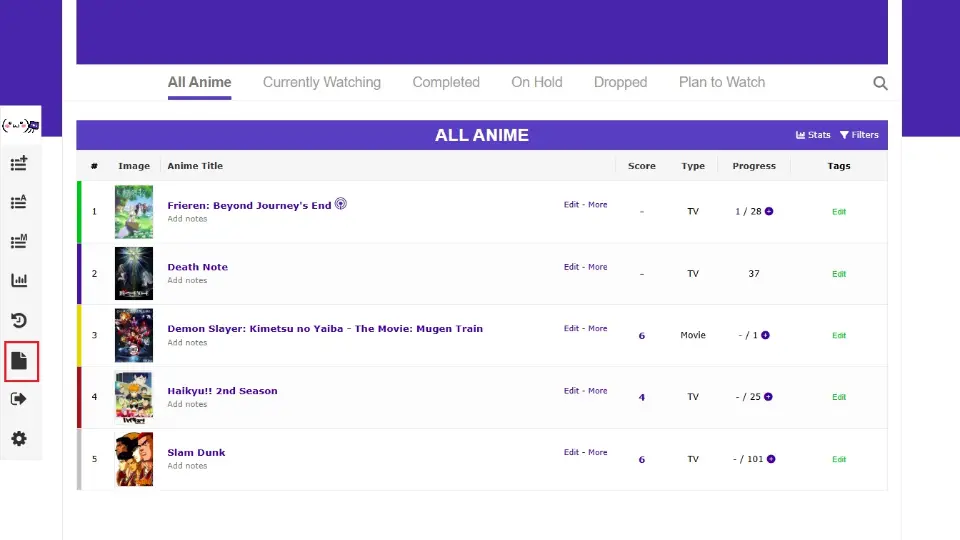
Task: Switch to Currently Watching tab
Action: [x=321, y=82]
